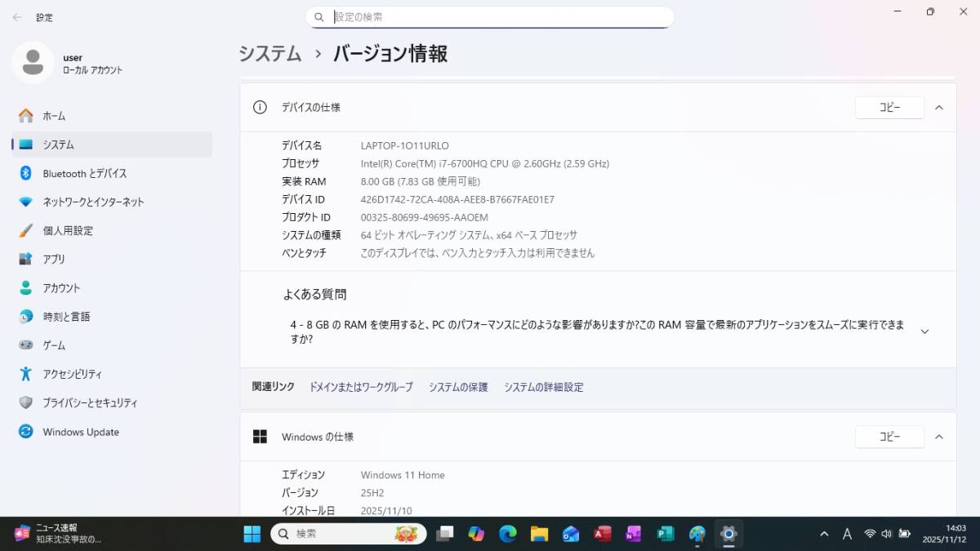
Task: Click the Wi-Fi network tray icon
Action: pos(870,534)
